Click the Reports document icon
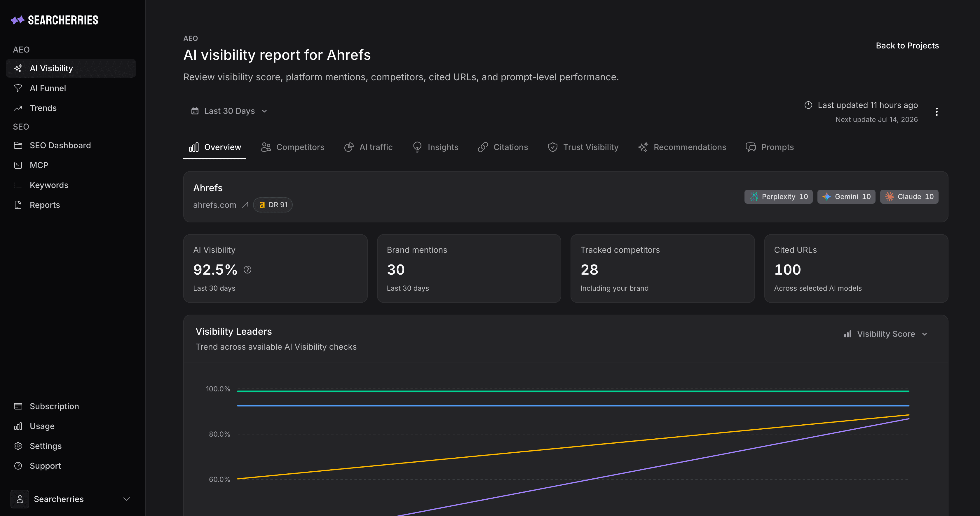This screenshot has height=516, width=980. (18, 205)
